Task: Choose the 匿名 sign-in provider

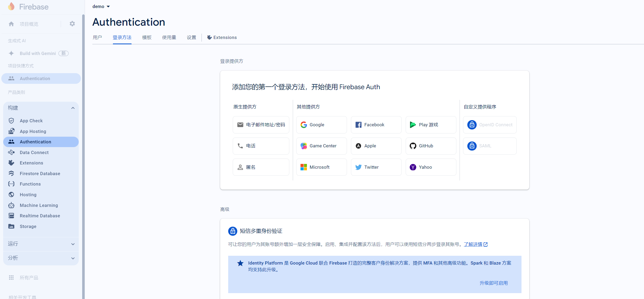Action: (261, 167)
